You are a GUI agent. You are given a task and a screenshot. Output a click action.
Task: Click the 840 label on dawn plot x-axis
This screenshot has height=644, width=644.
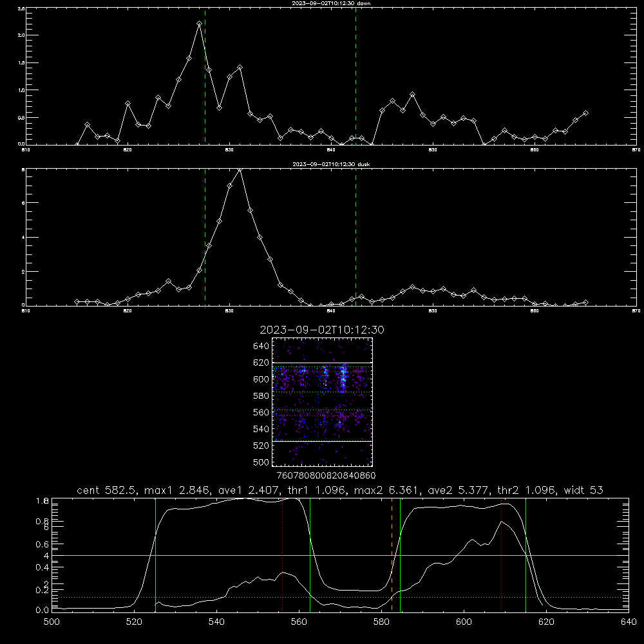tap(331, 150)
